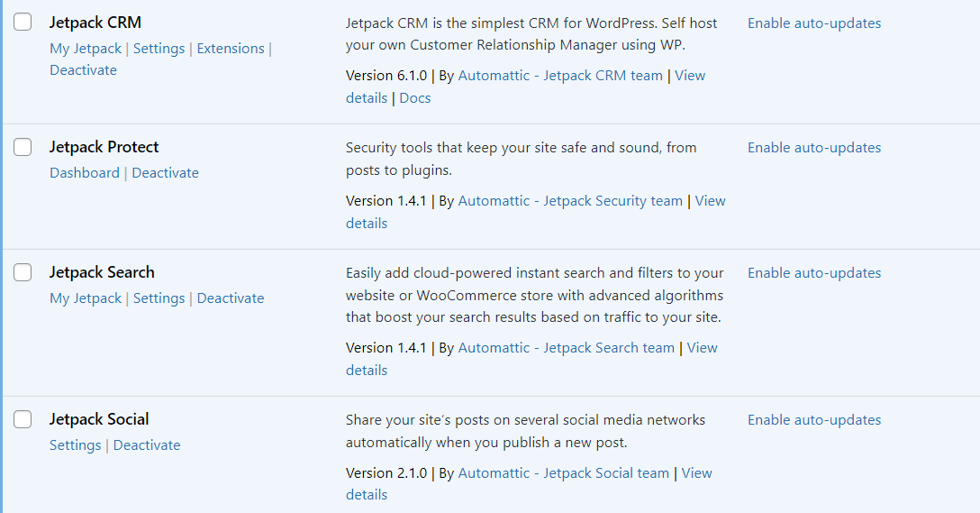This screenshot has height=513, width=980.
Task: Click the Jetpack Protect description text
Action: click(522, 159)
